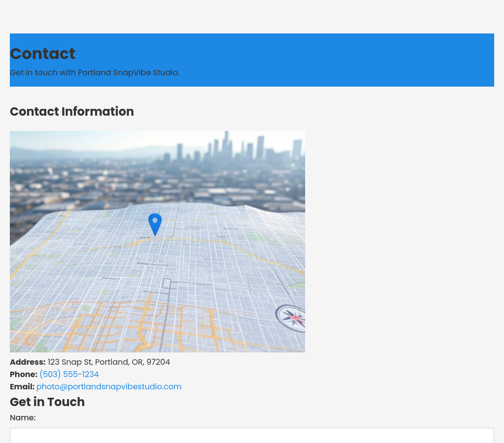This screenshot has width=504, height=443.
Task: Click the compass rose on the map image
Action: (x=294, y=317)
